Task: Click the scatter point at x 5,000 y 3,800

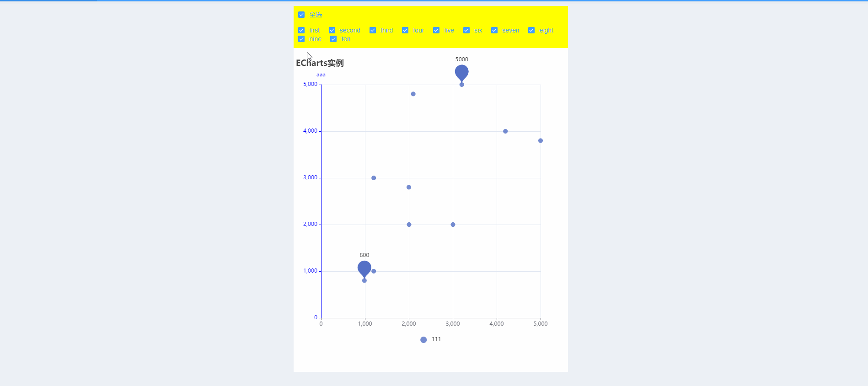Action: [x=541, y=140]
